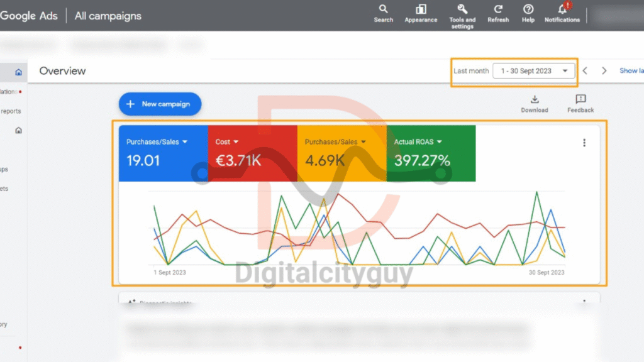Image resolution: width=644 pixels, height=362 pixels.
Task: Select All campaigns in the header
Action: tap(108, 16)
